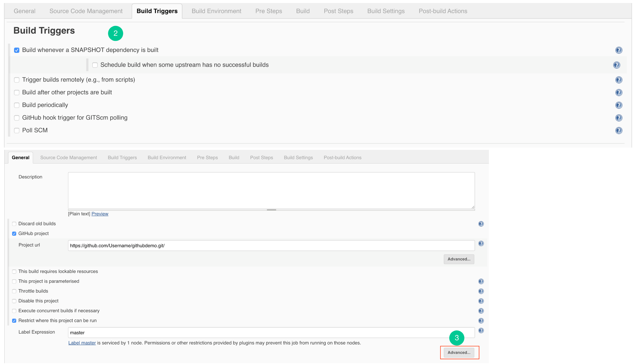
Task: Open help next to Project url field
Action: [481, 243]
